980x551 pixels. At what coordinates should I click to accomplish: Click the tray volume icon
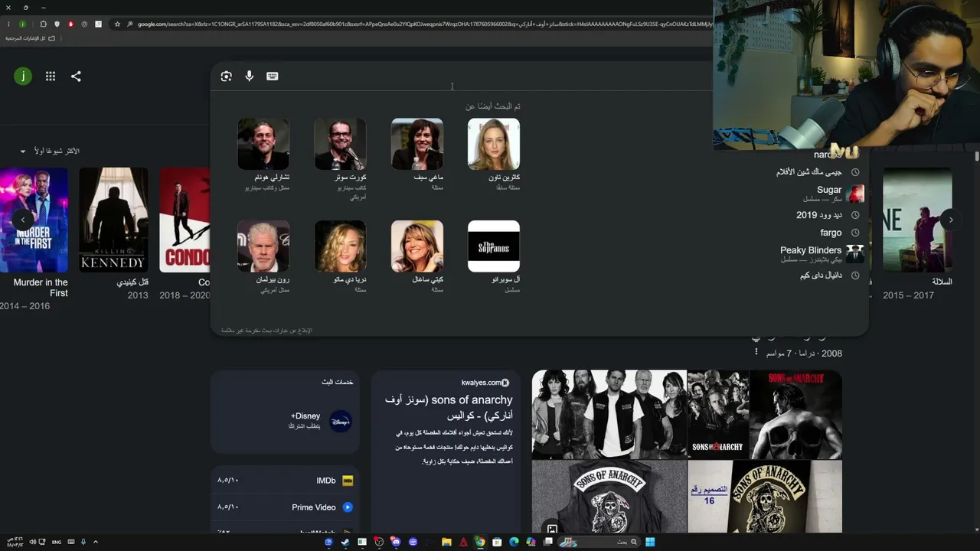click(x=32, y=542)
